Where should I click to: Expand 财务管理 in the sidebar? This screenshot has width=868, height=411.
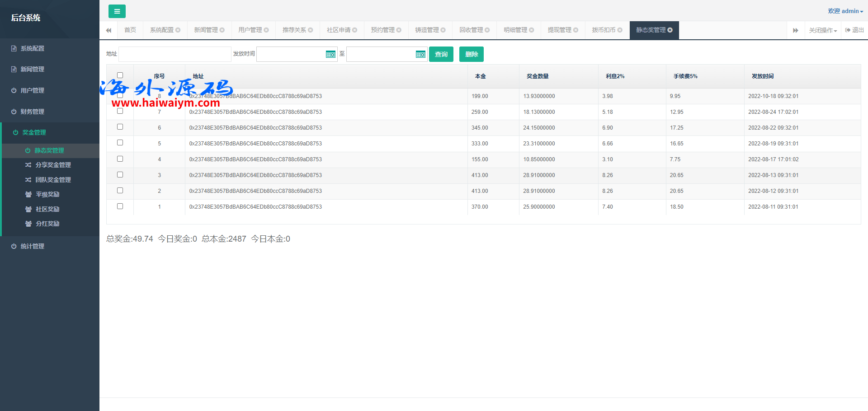[x=32, y=112]
